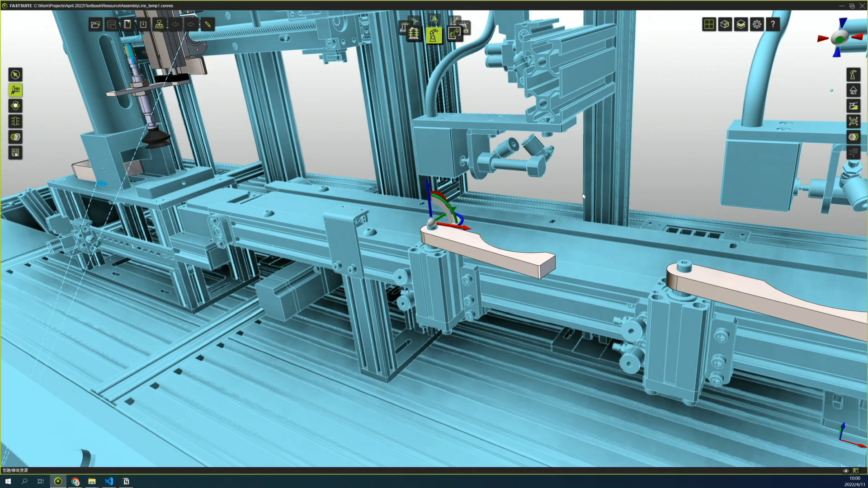Select the yellow pencil edit tool

(208, 24)
